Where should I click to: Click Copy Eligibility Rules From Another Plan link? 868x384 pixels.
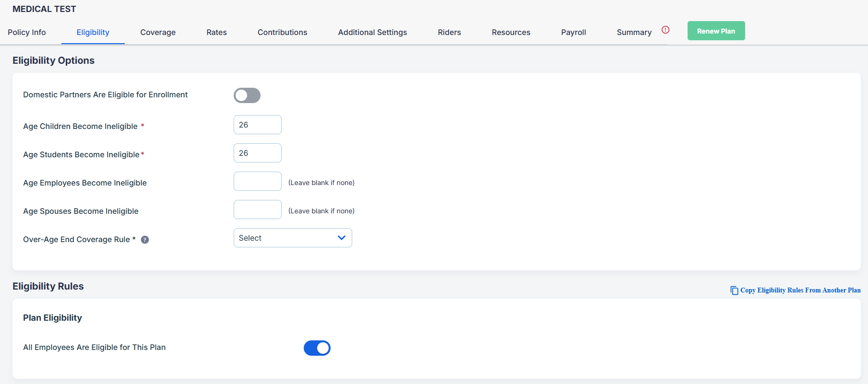(800, 291)
